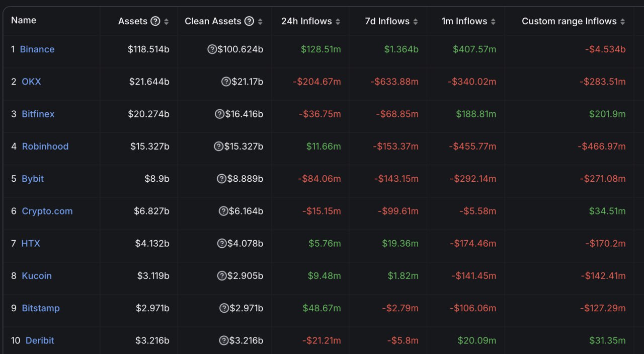This screenshot has height=354, width=644.
Task: Click the custom range value -$466.97m
Action: (x=602, y=147)
